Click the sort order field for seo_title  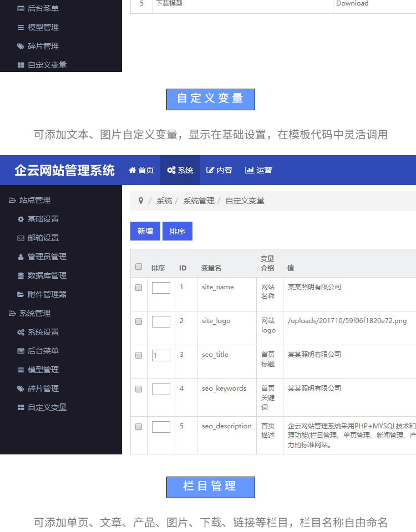[161, 355]
